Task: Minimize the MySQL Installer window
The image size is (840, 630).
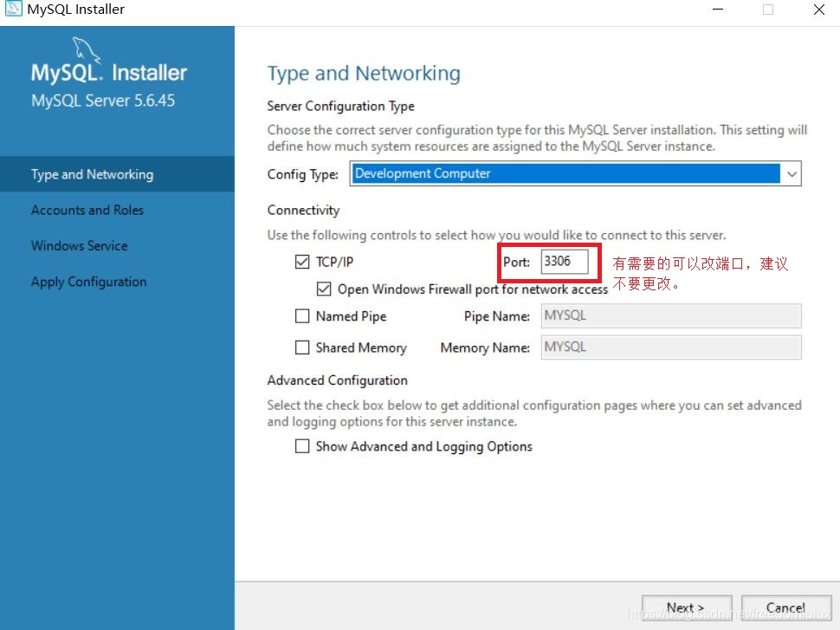Action: pyautogui.click(x=718, y=10)
